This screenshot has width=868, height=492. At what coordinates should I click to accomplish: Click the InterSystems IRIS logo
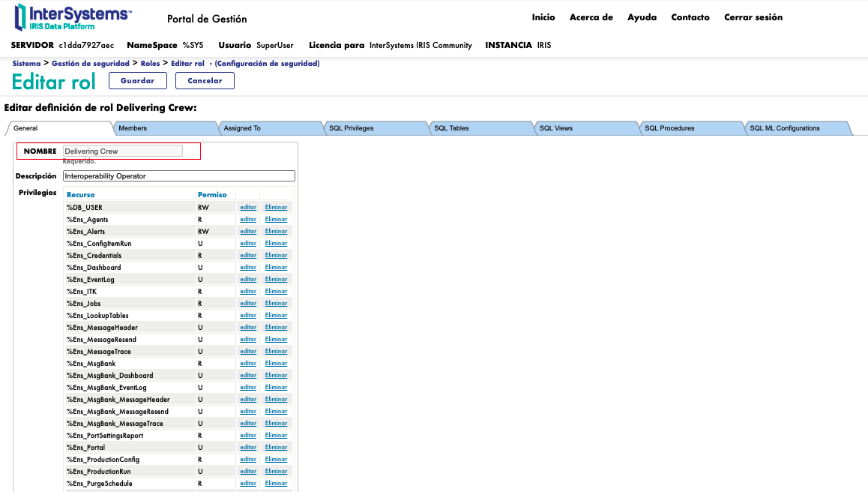pyautogui.click(x=73, y=16)
